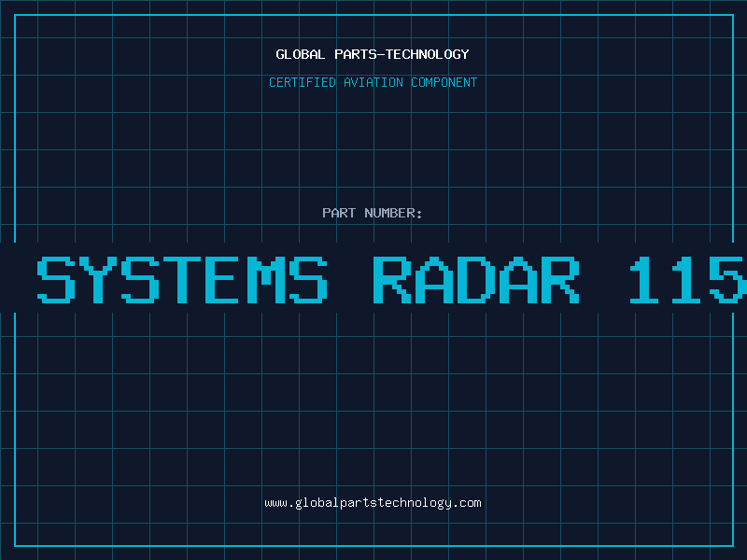Click the letter "D" in RADAR
747x560 pixels.
click(477, 278)
